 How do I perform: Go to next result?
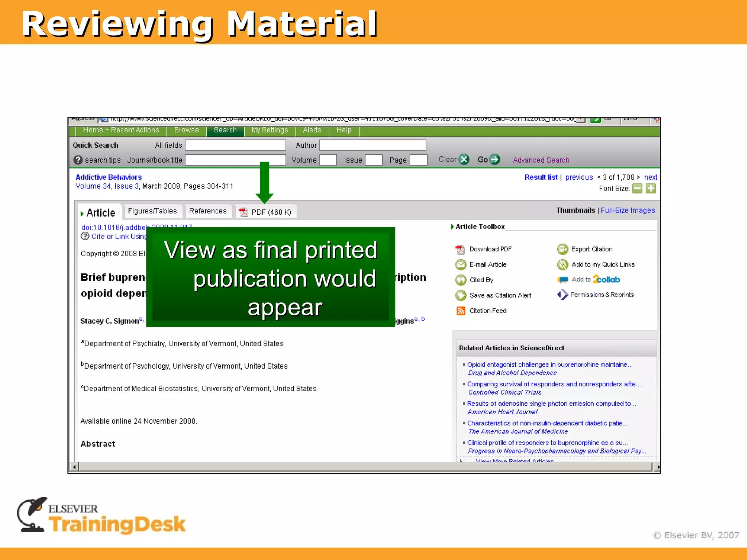pos(651,177)
